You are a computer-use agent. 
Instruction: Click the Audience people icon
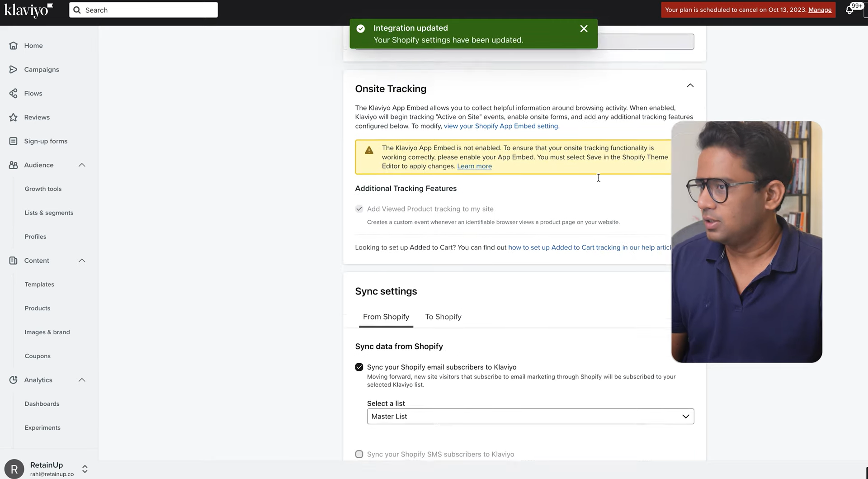click(x=14, y=165)
